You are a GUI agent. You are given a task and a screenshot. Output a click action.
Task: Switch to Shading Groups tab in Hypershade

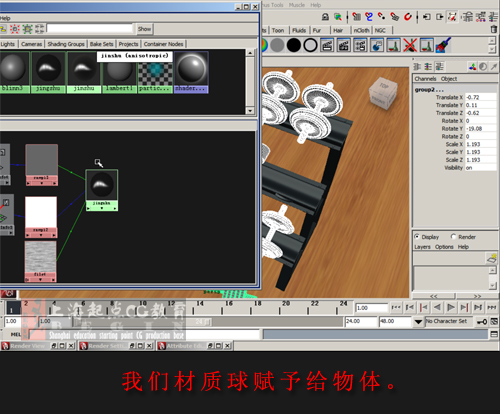click(66, 44)
